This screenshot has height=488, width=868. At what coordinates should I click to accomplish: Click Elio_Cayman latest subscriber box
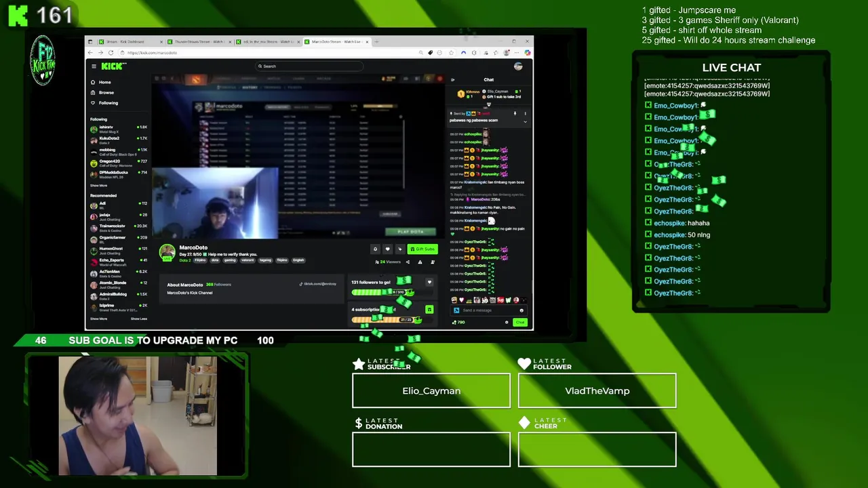click(x=431, y=390)
